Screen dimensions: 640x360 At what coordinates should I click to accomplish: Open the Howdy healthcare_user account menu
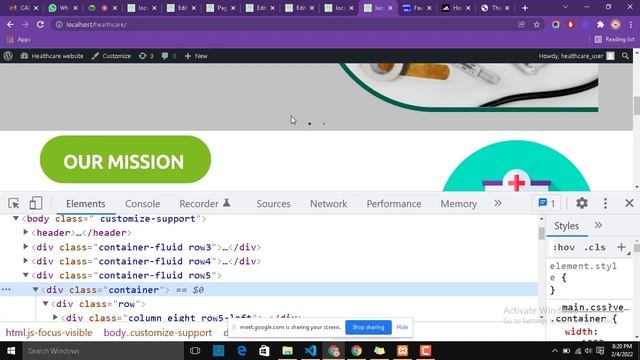click(576, 56)
